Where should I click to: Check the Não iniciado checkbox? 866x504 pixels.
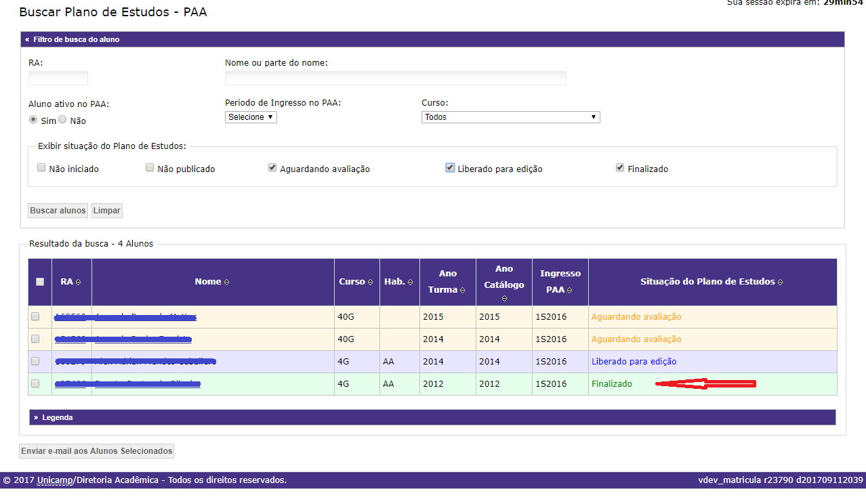[41, 168]
